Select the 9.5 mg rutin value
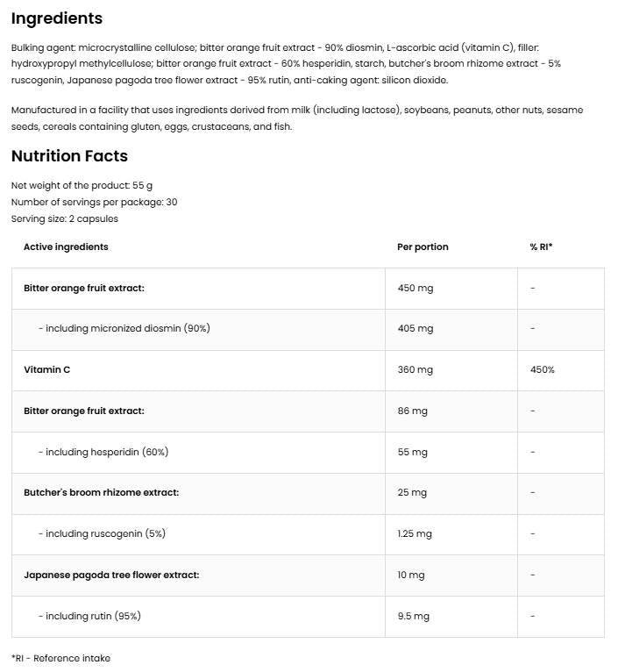 (413, 616)
